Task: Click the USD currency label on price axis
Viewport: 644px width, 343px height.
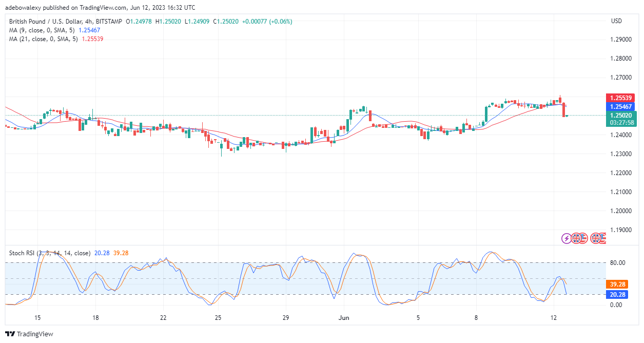Action: tap(616, 21)
